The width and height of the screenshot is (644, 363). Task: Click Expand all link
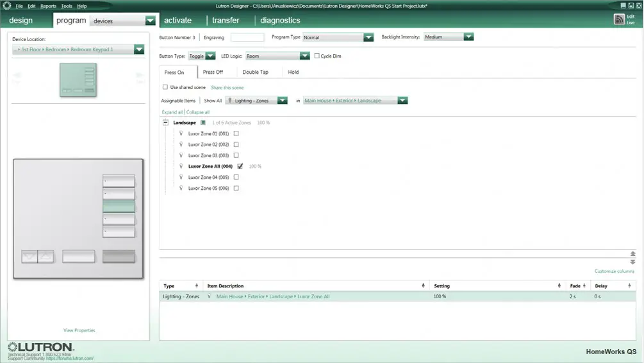(172, 112)
